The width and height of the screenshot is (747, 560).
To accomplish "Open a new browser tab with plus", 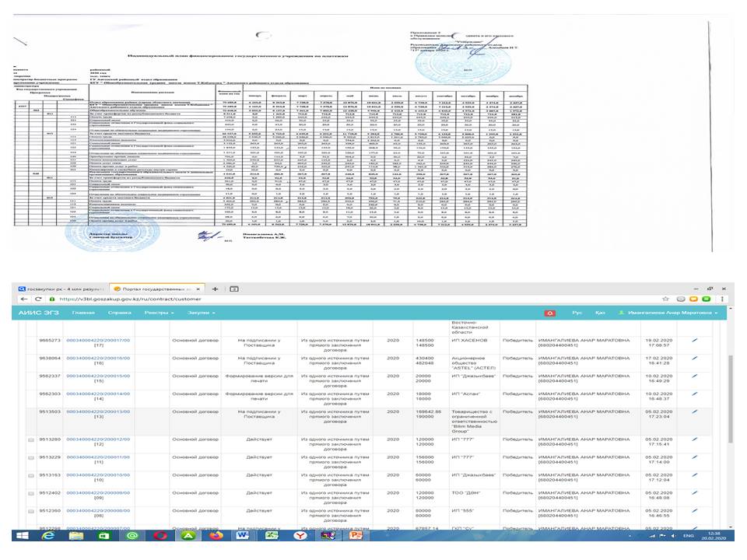I will (215, 288).
